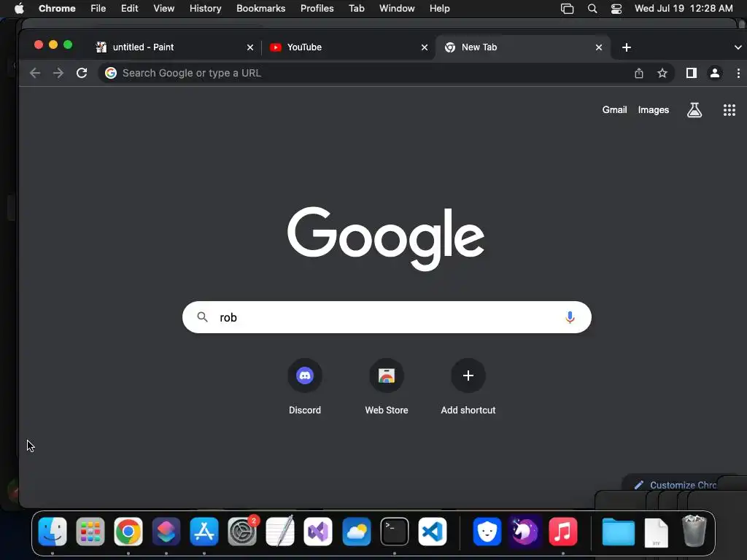Open the Images link

[653, 110]
